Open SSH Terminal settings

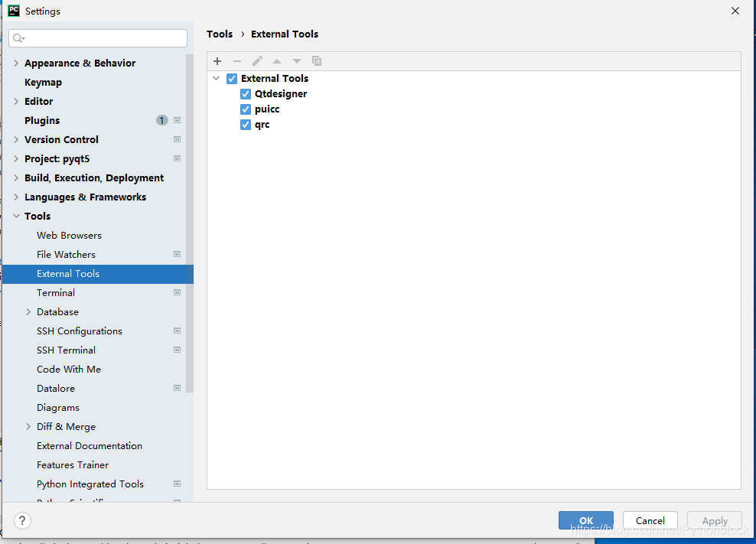pyautogui.click(x=66, y=350)
